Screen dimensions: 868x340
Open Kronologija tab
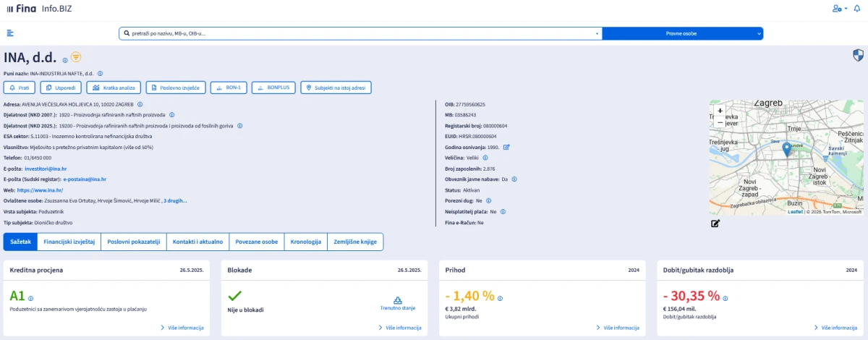click(x=305, y=242)
